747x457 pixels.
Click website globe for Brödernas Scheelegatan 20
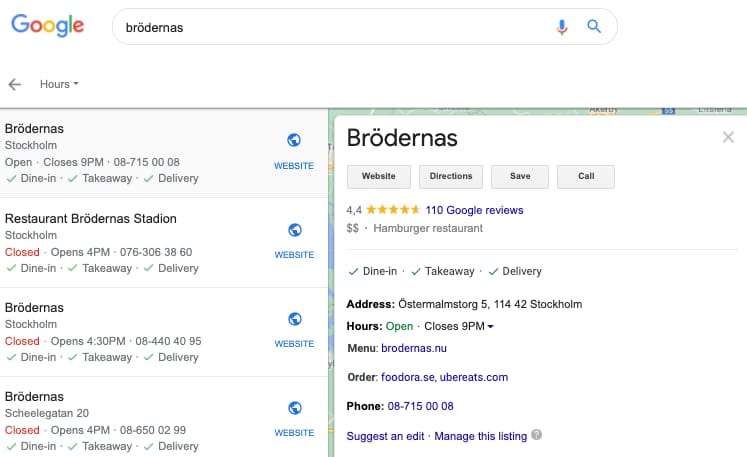295,408
